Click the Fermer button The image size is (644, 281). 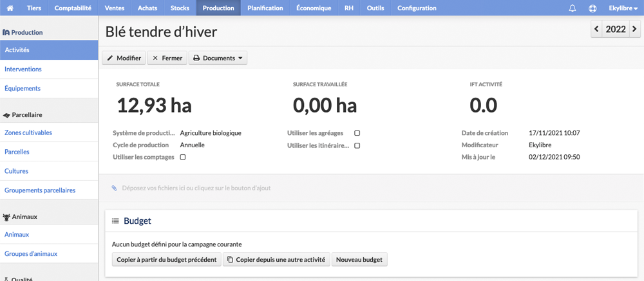167,59
